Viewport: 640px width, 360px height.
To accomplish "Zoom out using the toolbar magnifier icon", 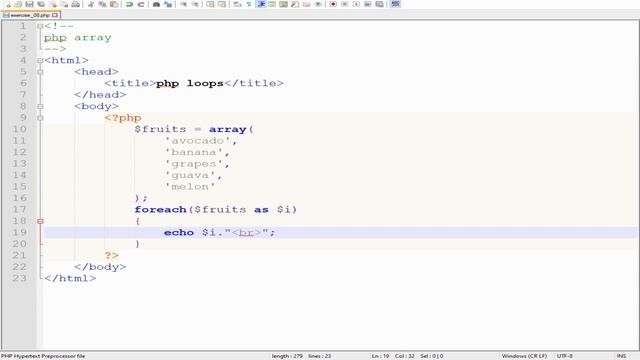I will (195, 4).
